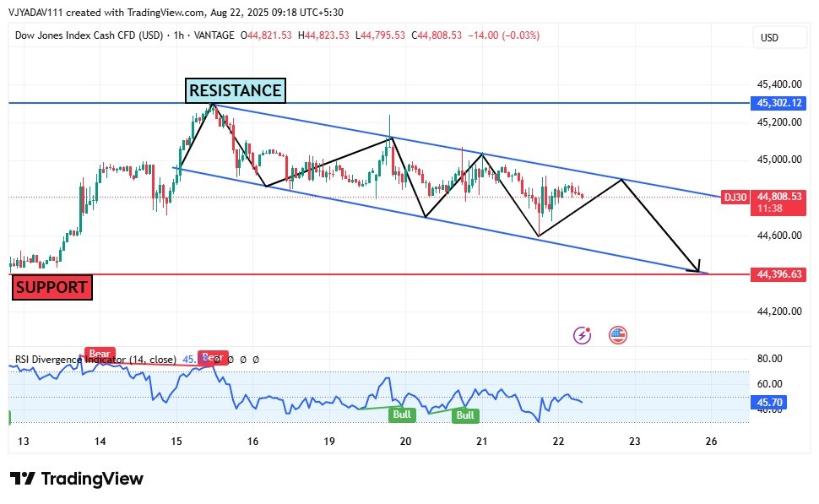This screenshot has width=819, height=504.
Task: Click the rightmost Bull divergence label
Action: click(464, 415)
